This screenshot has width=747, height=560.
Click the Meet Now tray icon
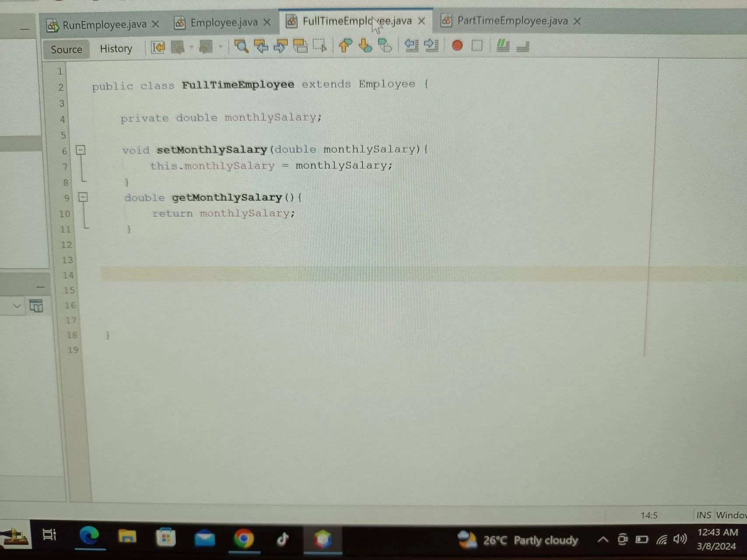[x=622, y=539]
